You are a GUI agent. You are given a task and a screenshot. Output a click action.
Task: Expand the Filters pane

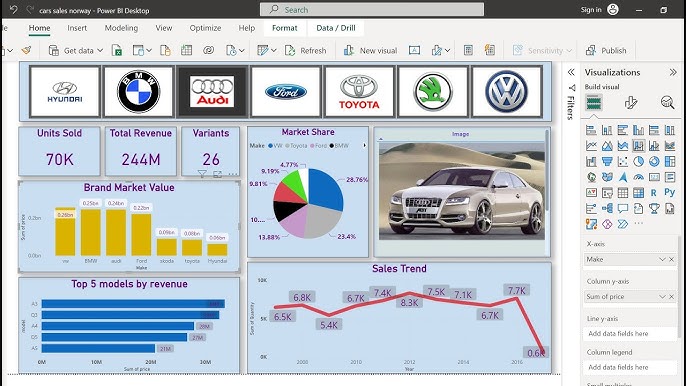pos(570,72)
